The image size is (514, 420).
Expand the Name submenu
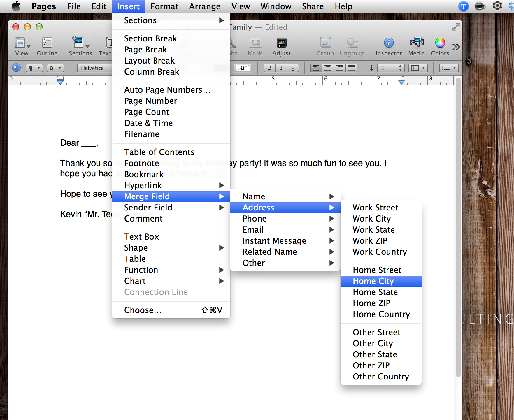point(285,196)
